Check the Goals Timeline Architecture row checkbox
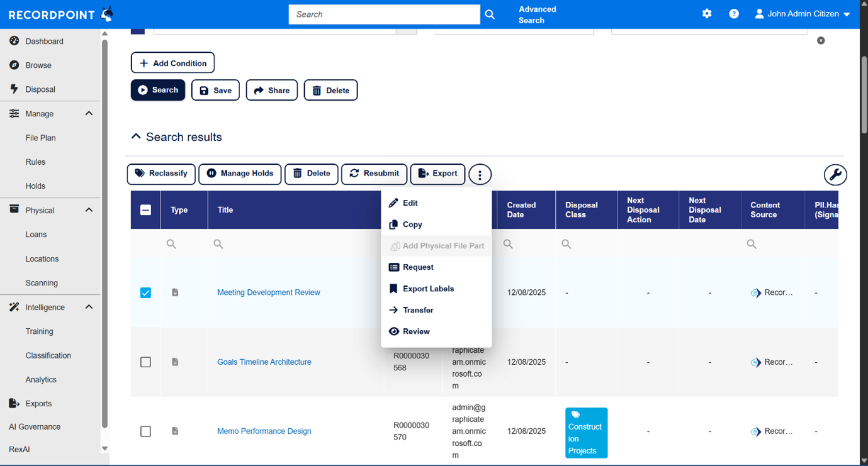Screen dimensions: 868x466 [x=145, y=362]
